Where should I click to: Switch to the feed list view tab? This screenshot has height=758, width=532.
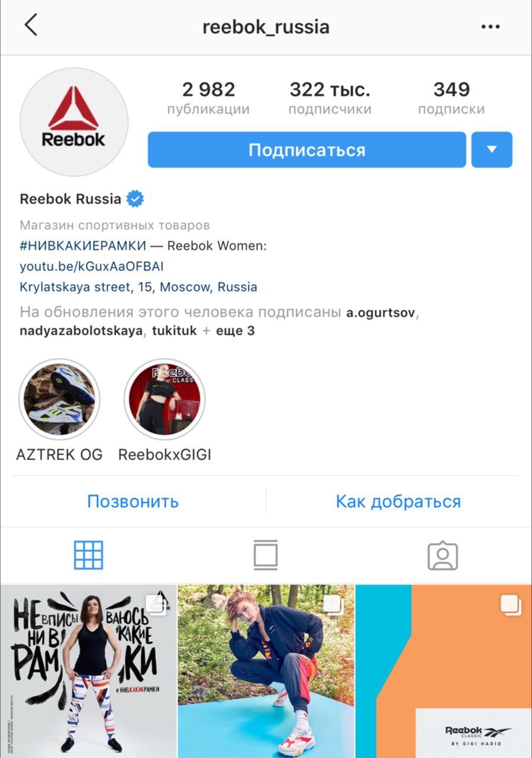[x=266, y=555]
